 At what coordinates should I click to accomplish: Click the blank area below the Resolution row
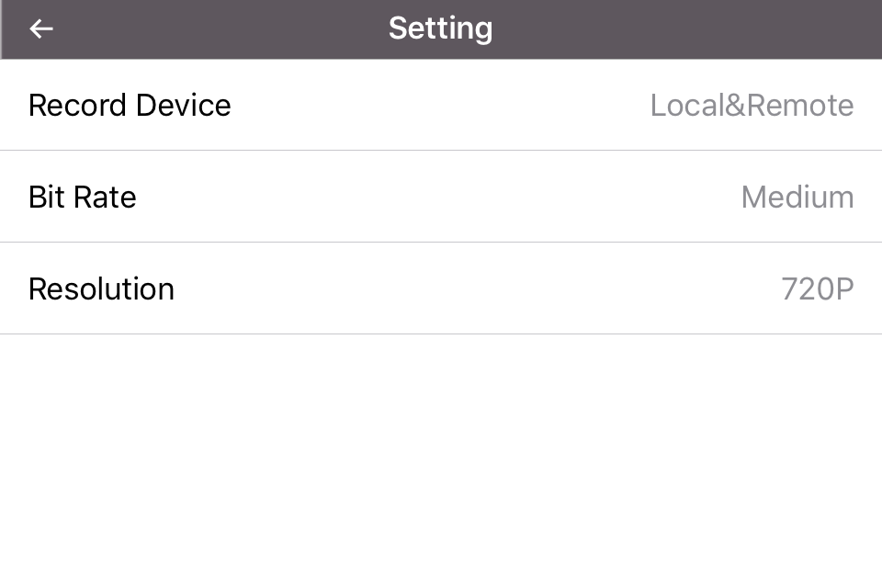[441, 461]
